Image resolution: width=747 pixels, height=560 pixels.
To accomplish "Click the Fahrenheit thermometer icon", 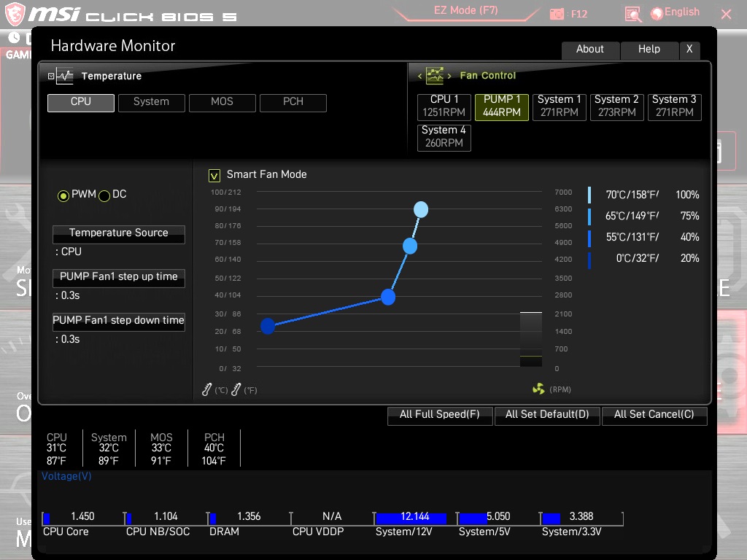I will point(236,389).
